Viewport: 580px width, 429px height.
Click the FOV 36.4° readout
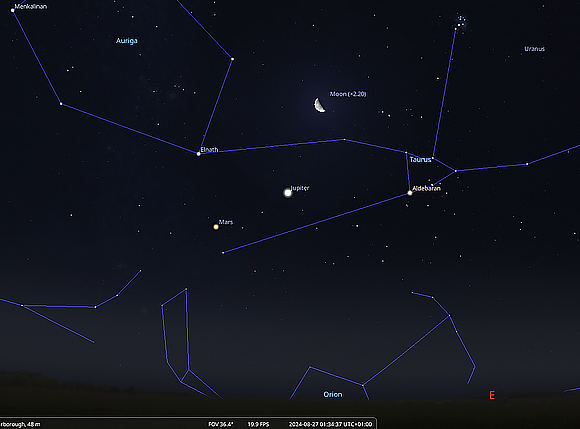(x=221, y=424)
